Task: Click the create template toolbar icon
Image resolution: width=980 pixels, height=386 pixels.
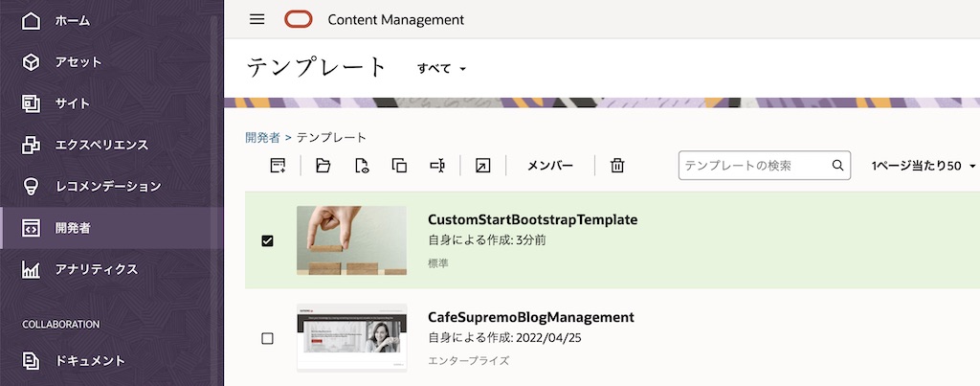Action: point(278,166)
